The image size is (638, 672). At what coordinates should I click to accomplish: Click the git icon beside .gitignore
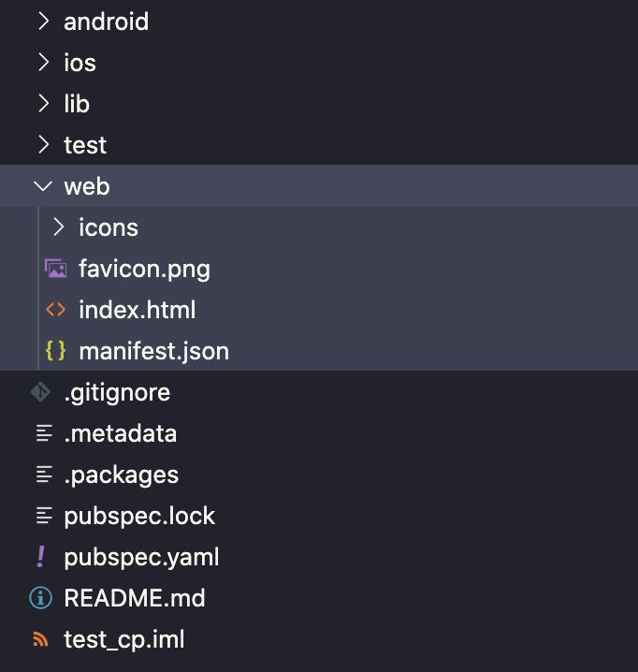41,392
